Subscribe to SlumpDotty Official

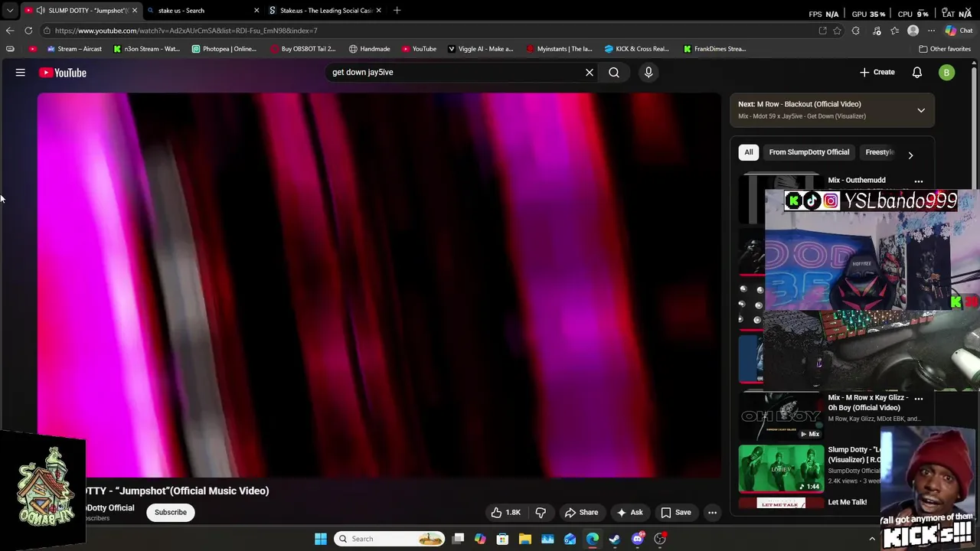(171, 513)
